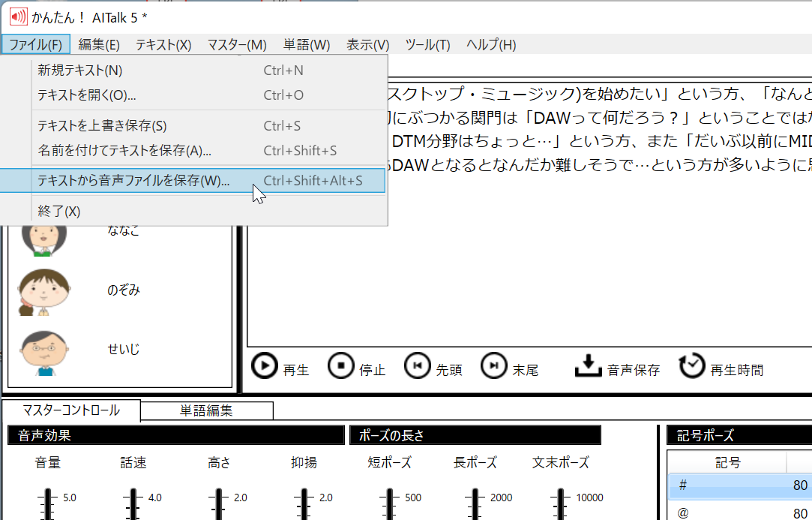Click the Stop (停止) icon
This screenshot has height=520, width=812.
(x=340, y=366)
